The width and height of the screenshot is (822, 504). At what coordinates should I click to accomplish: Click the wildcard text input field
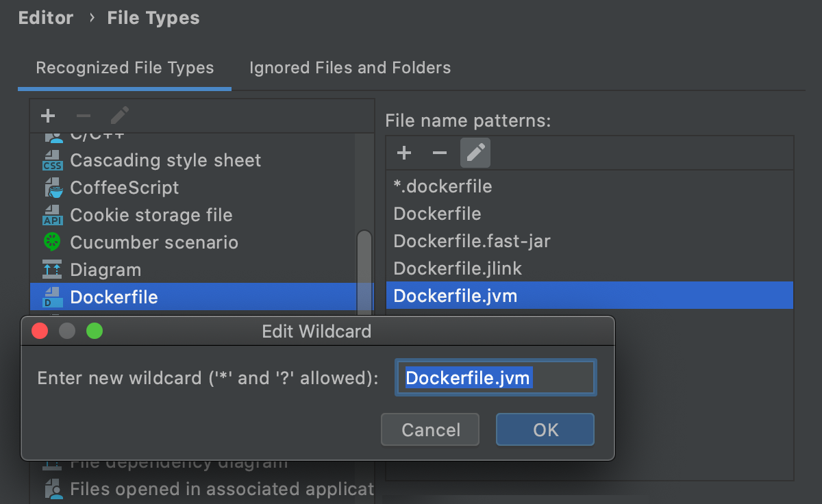pyautogui.click(x=495, y=378)
